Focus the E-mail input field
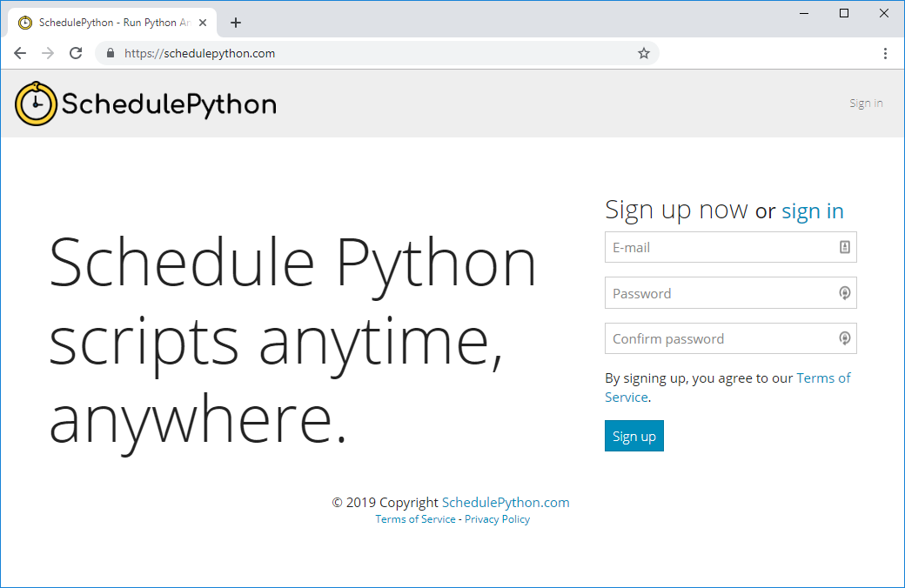Image resolution: width=905 pixels, height=588 pixels. point(731,247)
